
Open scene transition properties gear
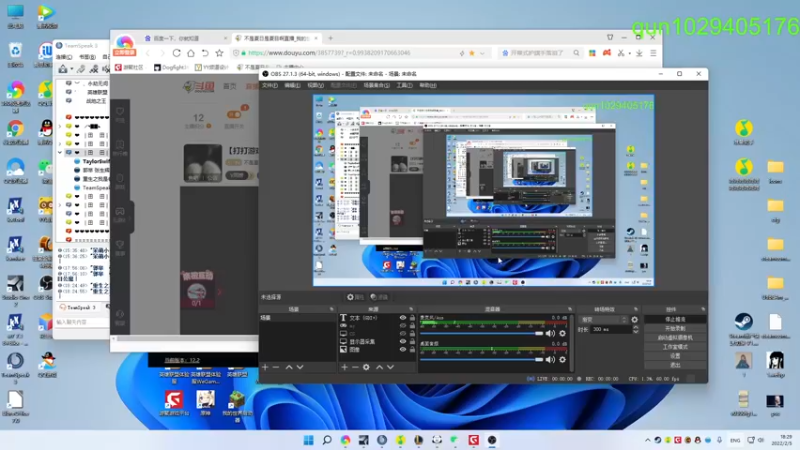(x=634, y=319)
